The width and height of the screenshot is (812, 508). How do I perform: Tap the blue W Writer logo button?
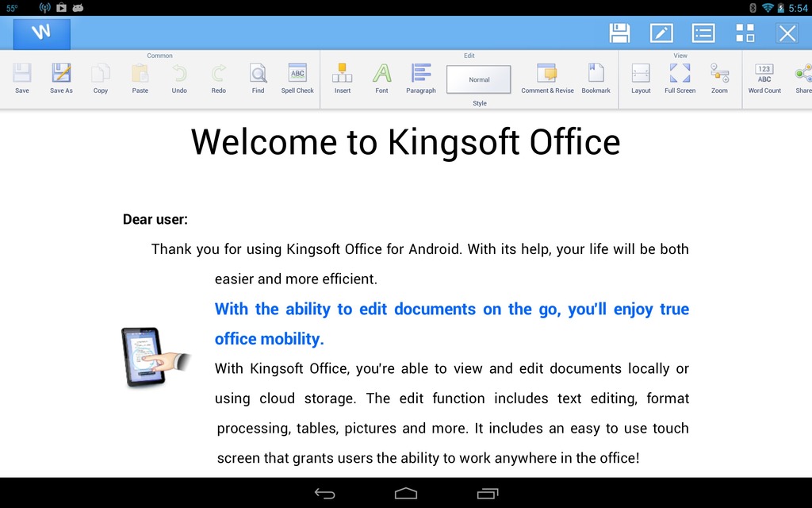41,33
